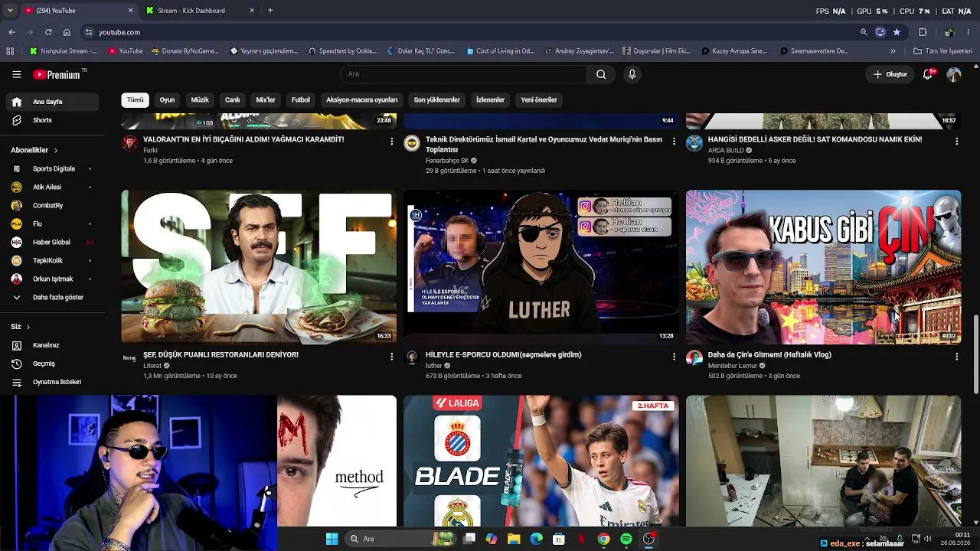Open Geçmiş history in the sidebar
Screen dimensions: 980x551
[52, 364]
